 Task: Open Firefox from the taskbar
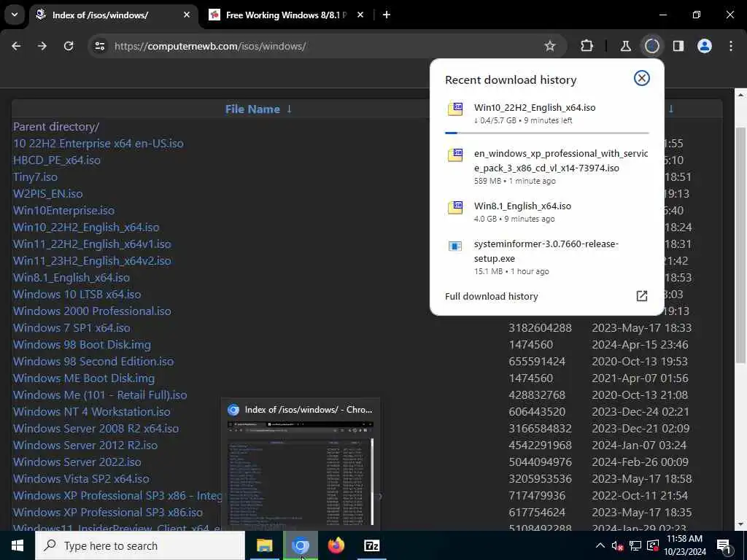336,545
